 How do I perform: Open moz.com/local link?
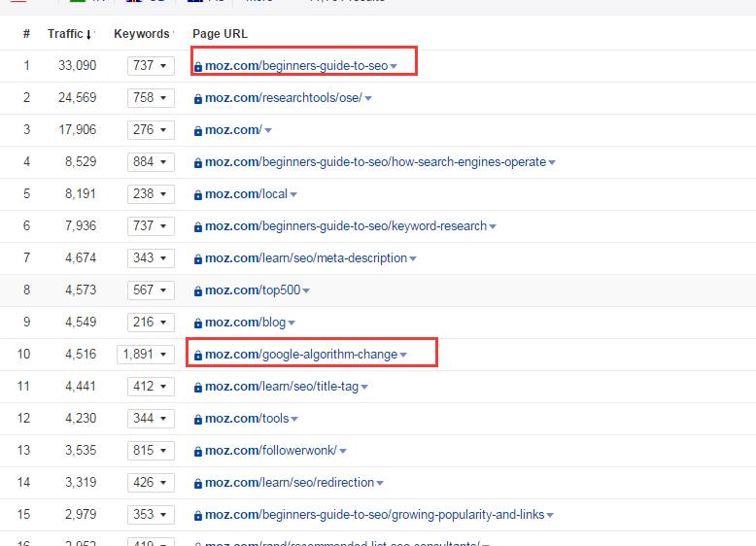click(247, 193)
